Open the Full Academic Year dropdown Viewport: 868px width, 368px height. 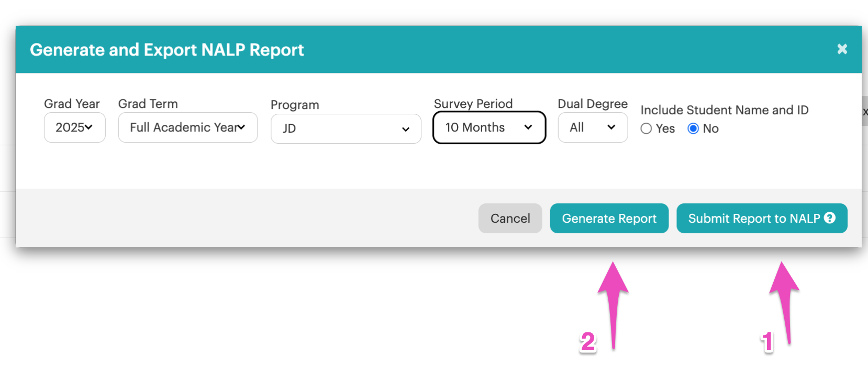[x=188, y=127]
